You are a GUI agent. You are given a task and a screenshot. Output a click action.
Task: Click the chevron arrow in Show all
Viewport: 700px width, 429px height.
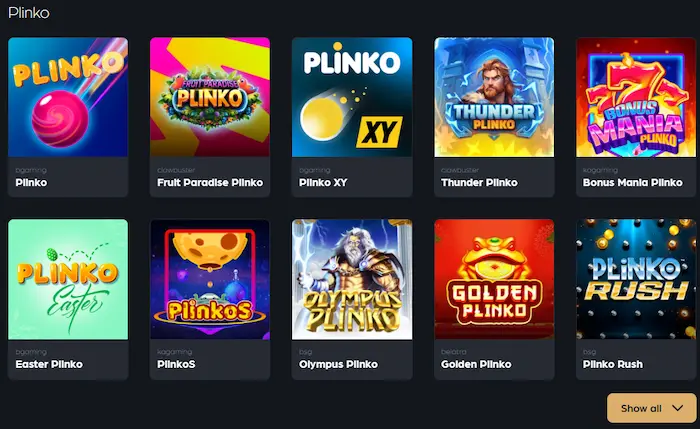pyautogui.click(x=678, y=408)
